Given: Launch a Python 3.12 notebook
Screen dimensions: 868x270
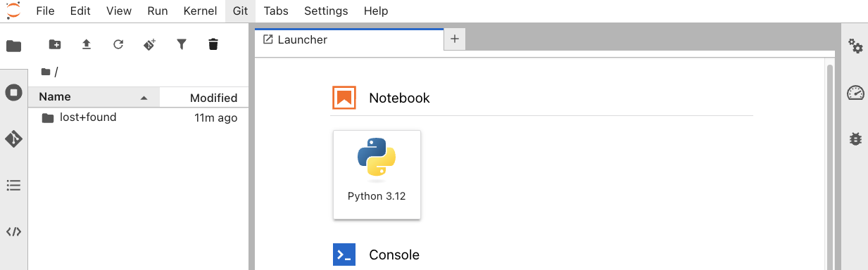Looking at the screenshot, I should (x=377, y=174).
